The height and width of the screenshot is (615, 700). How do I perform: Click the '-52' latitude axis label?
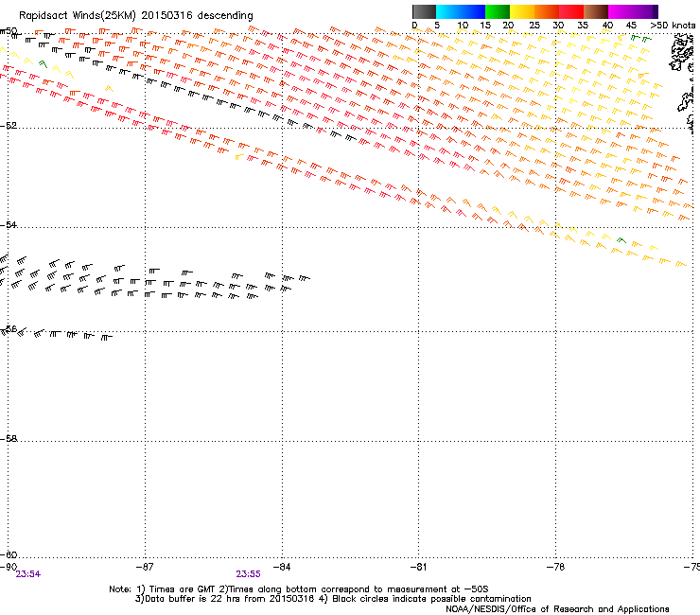(x=9, y=126)
